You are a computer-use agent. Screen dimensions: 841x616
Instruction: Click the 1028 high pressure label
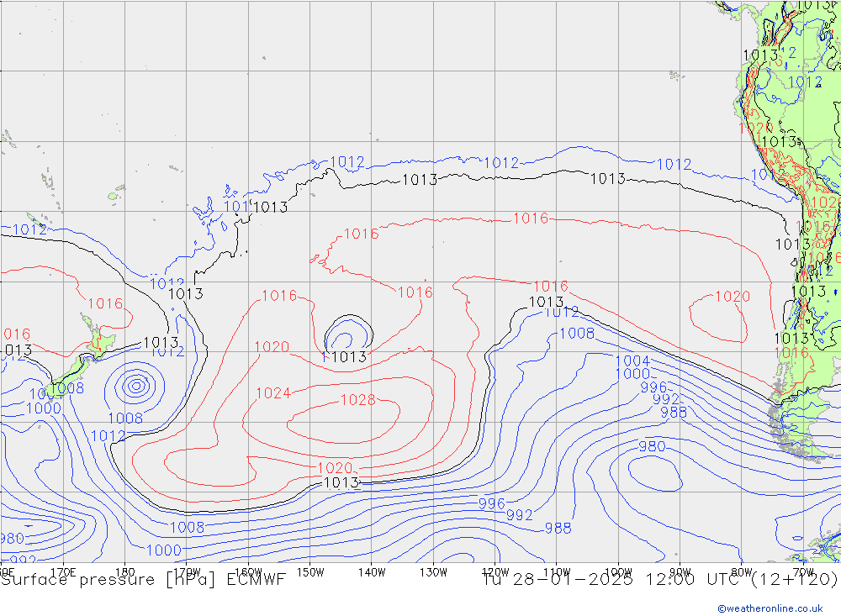[357, 400]
